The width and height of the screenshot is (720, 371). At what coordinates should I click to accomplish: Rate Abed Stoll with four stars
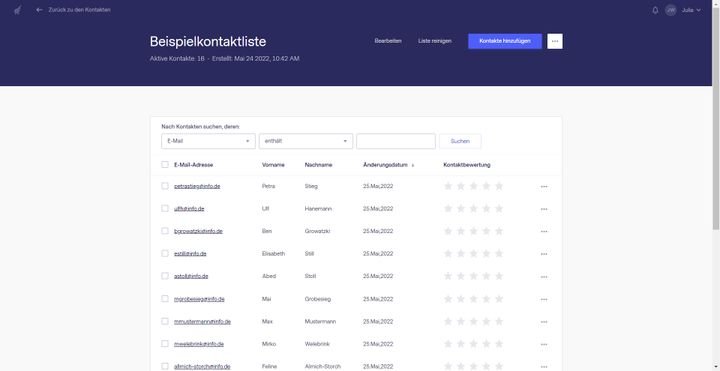pos(486,276)
